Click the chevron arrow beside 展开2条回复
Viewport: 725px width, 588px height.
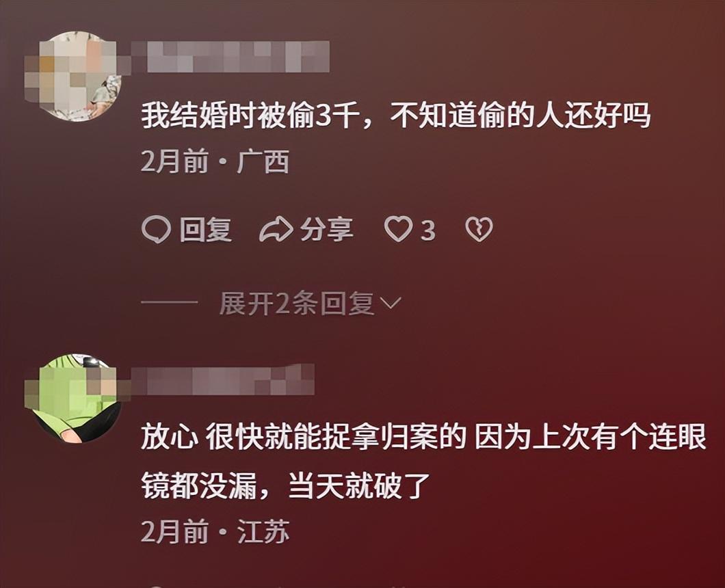click(x=391, y=304)
